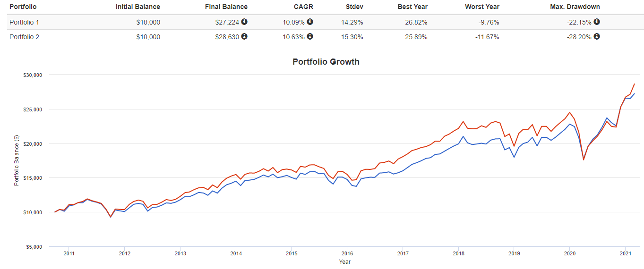Click info icon next to 10.63% CAGR
Image resolution: width=644 pixels, height=269 pixels.
pos(310,36)
